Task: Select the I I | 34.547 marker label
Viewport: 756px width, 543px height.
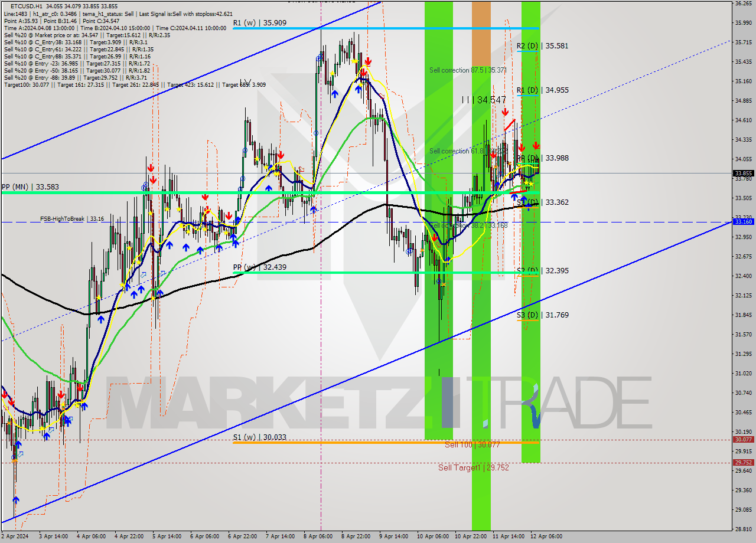Action: [x=484, y=100]
